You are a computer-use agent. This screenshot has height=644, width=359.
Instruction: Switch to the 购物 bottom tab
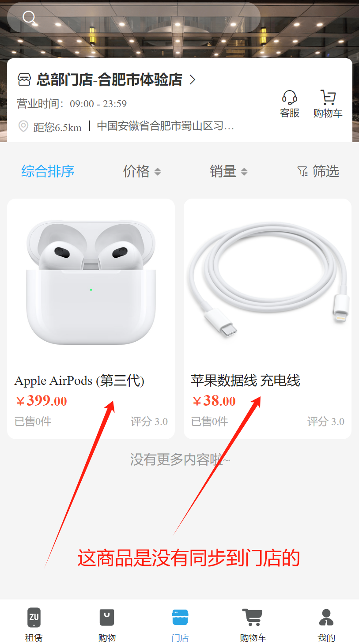click(107, 625)
